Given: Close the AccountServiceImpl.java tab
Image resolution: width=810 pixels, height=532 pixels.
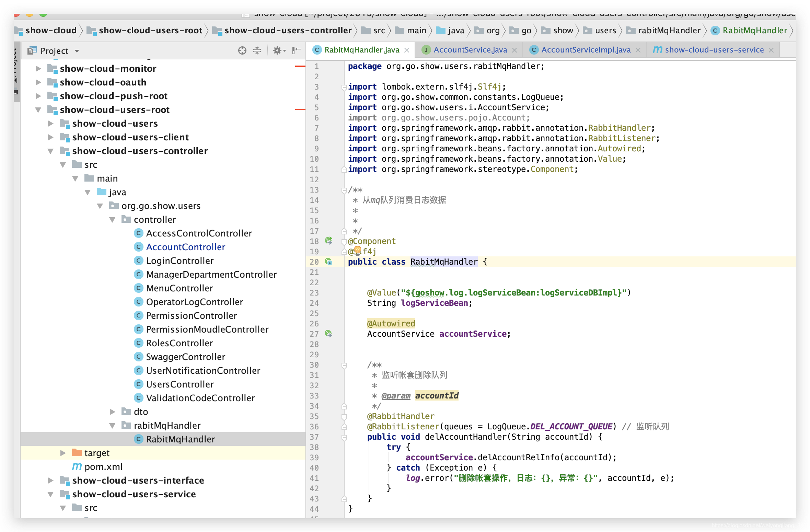Looking at the screenshot, I should tap(638, 50).
